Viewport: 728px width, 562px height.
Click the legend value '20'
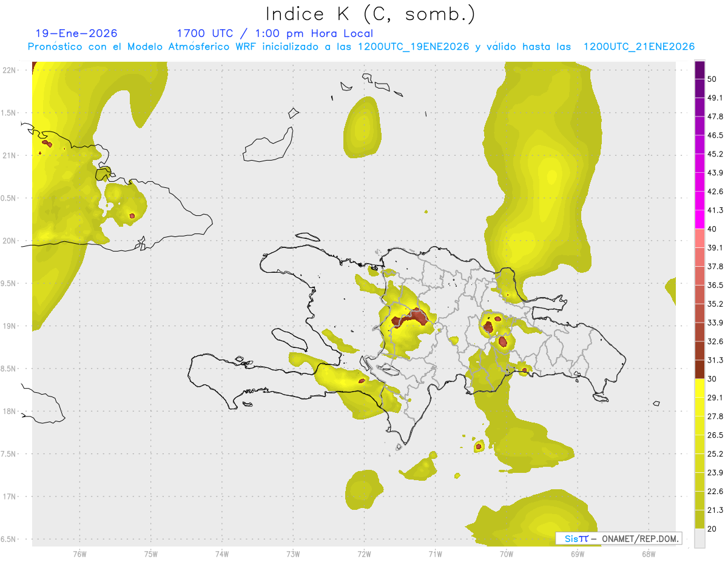click(x=712, y=529)
